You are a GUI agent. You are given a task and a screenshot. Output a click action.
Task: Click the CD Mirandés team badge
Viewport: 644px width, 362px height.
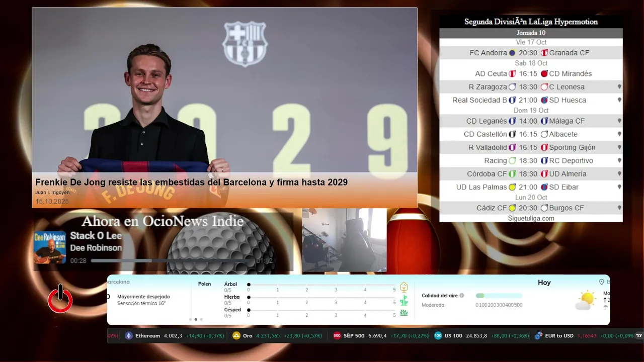pos(544,73)
